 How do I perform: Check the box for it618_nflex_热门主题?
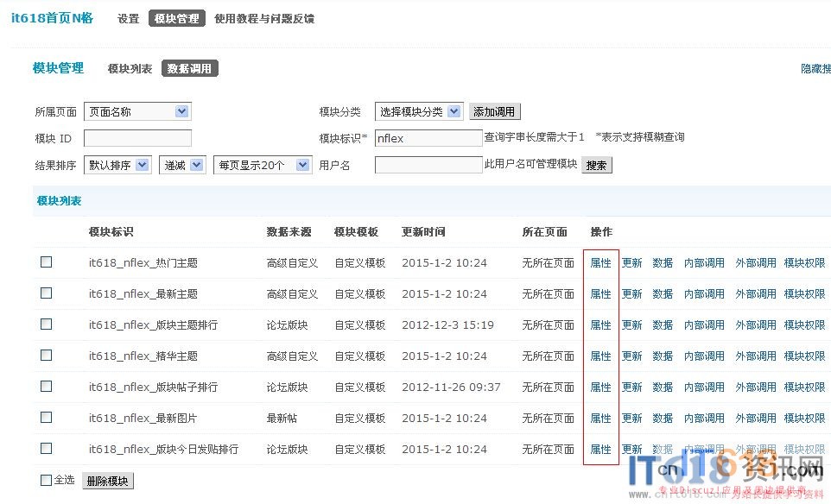[x=47, y=262]
